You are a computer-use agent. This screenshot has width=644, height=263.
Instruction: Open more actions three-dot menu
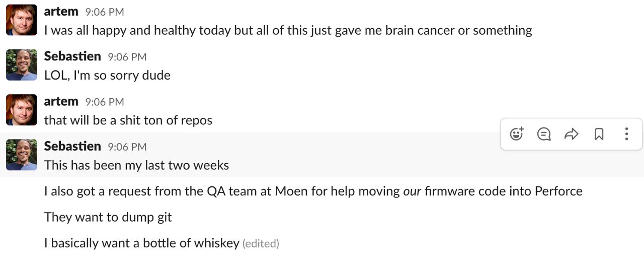(626, 134)
